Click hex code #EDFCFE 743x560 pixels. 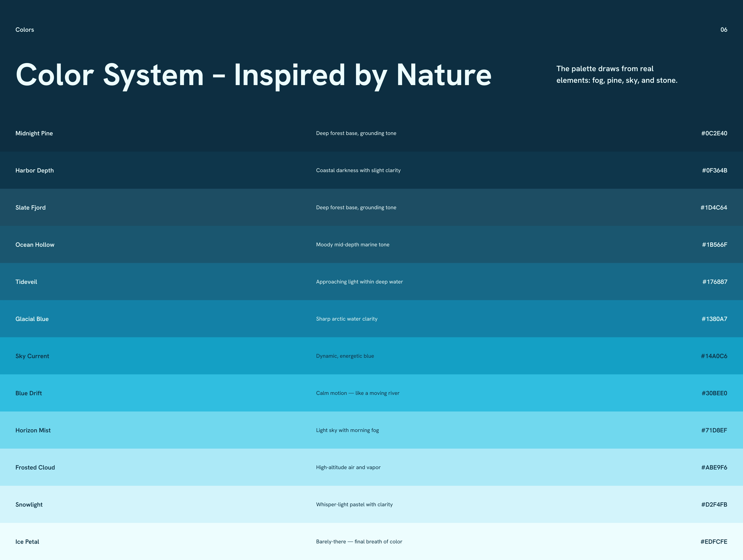713,542
